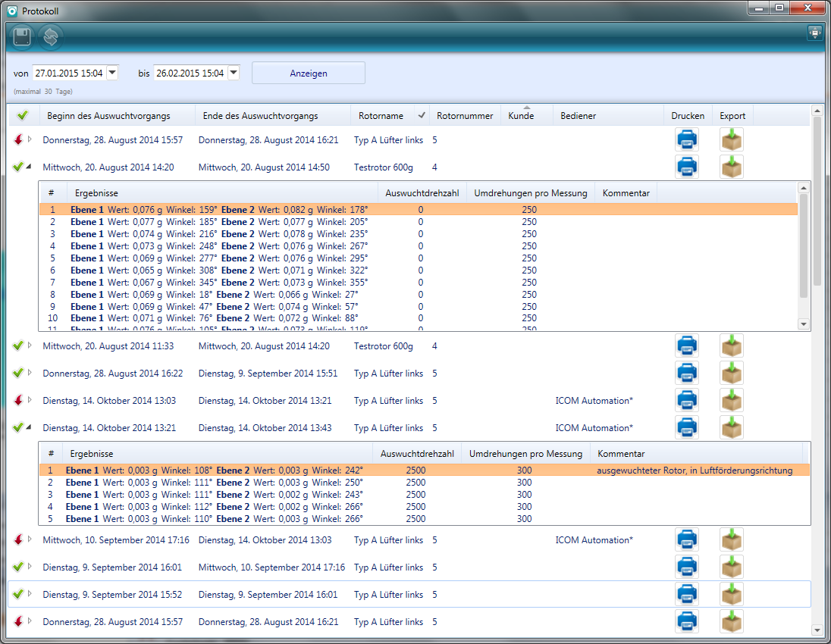
Task: Select result row with Winkel 248° and 267°
Action: [x=419, y=246]
